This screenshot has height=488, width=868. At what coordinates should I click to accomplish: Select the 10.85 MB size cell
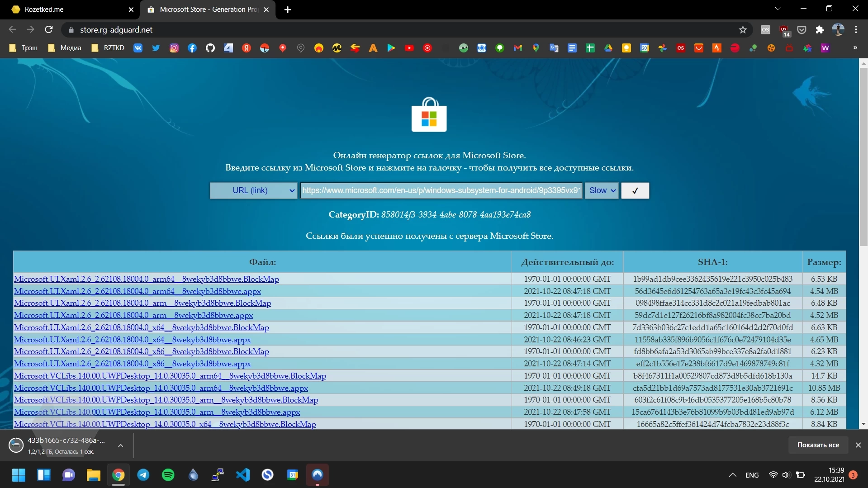pyautogui.click(x=824, y=388)
